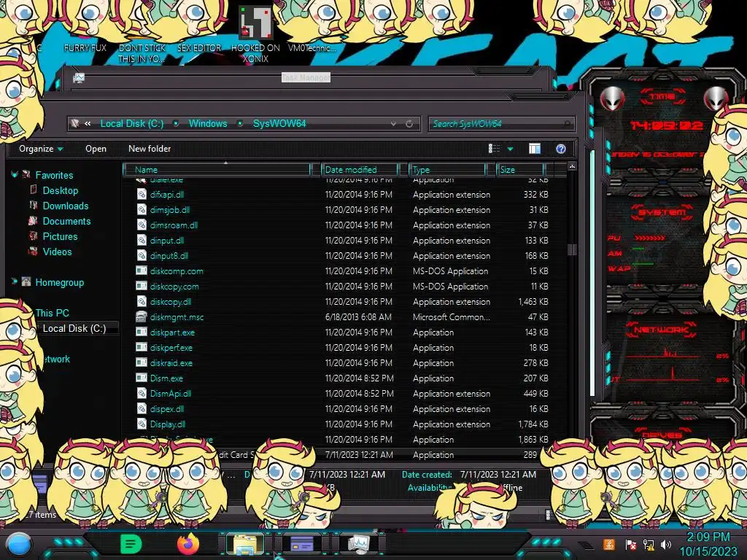This screenshot has width=747, height=560.
Task: Select the DismApi.dll file name
Action: click(x=171, y=393)
